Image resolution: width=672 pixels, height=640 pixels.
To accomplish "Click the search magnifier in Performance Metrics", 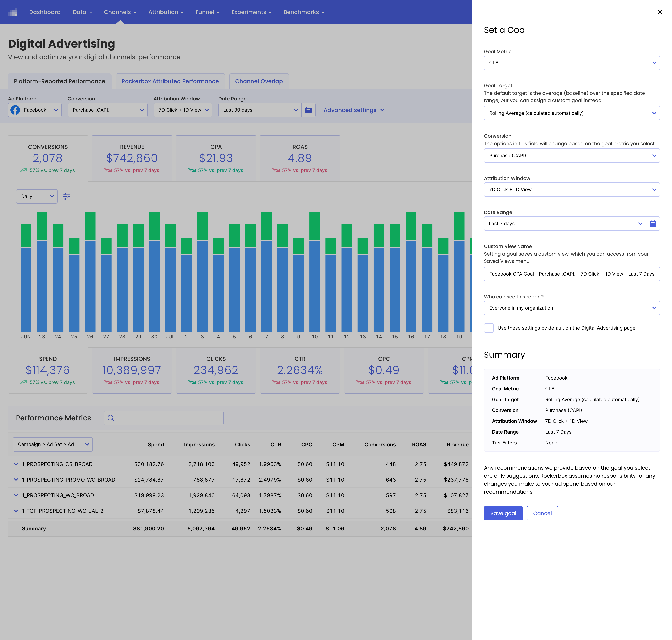I will click(111, 418).
